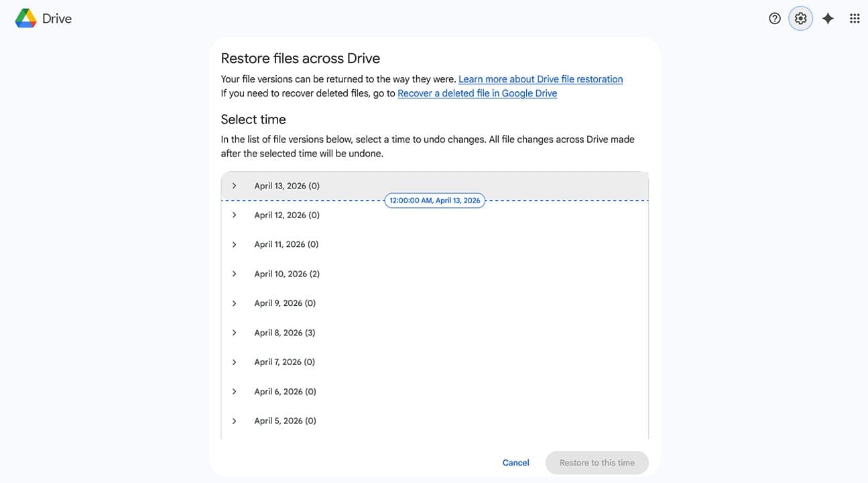This screenshot has height=483, width=868.
Task: Click the Gemini sparkle icon
Action: 827,17
